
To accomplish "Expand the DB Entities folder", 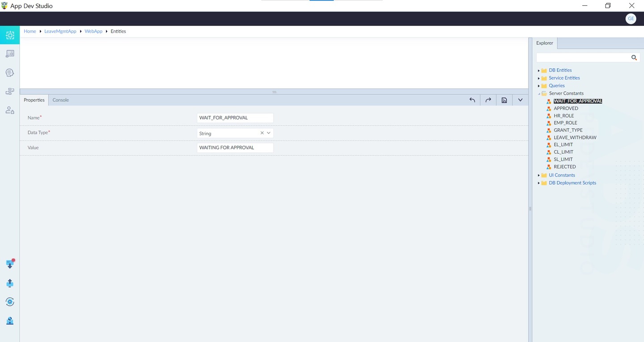I will [538, 71].
